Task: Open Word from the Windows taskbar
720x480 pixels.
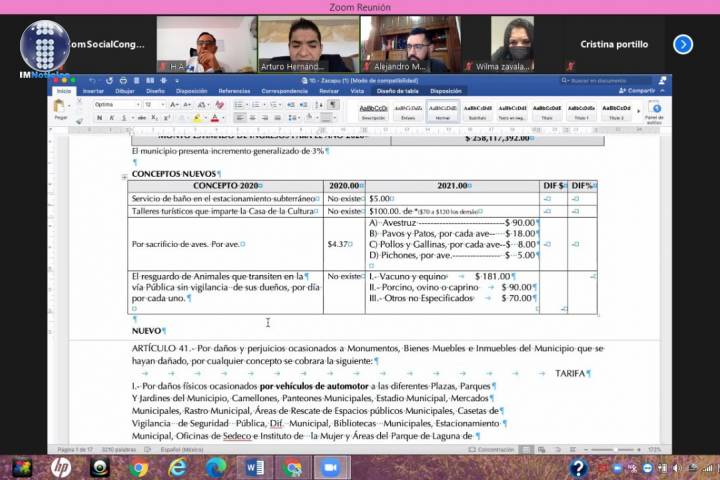Action: pyautogui.click(x=255, y=468)
